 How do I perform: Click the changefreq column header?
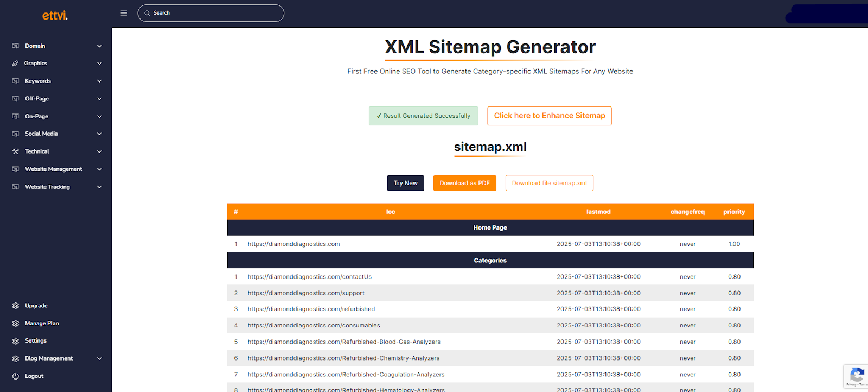[x=688, y=212]
